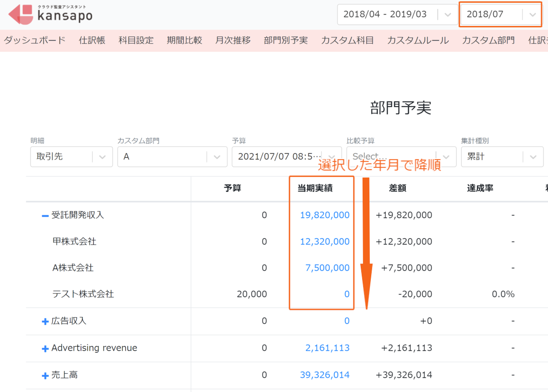The width and height of the screenshot is (548, 392).
Task: Expand the 売上高 row
Action: tap(45, 376)
